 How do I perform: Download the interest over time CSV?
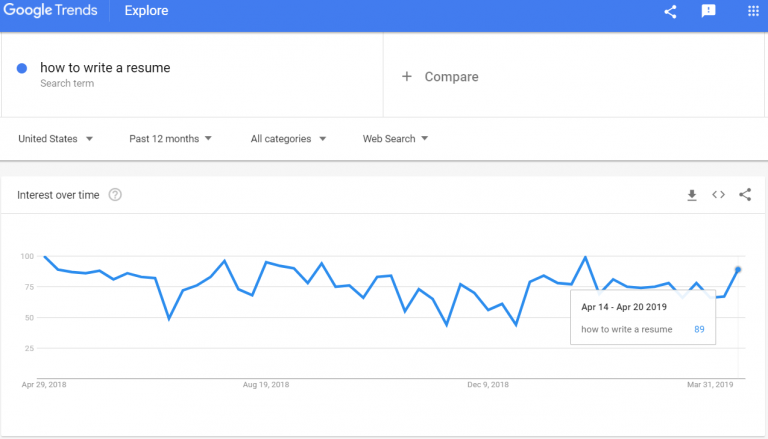691,195
